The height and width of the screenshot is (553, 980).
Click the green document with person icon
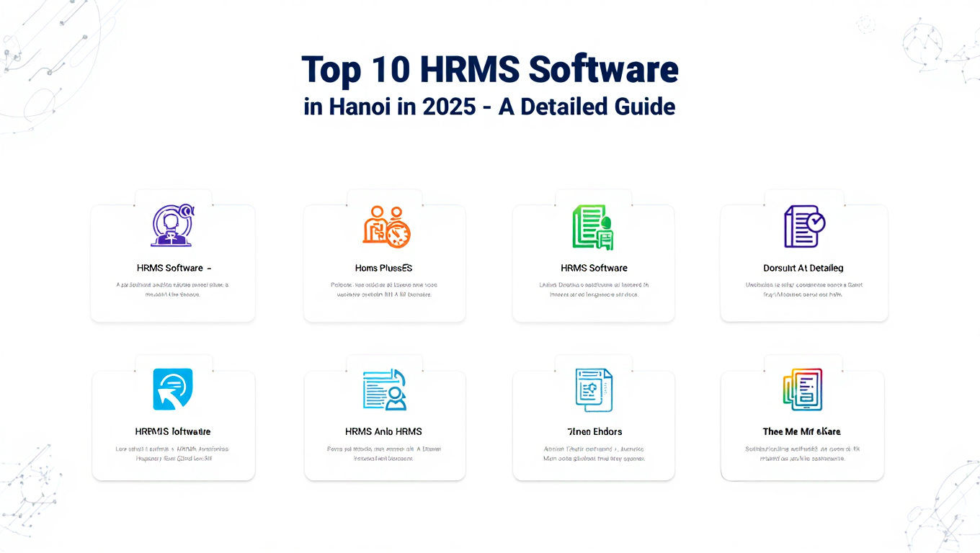coord(592,227)
